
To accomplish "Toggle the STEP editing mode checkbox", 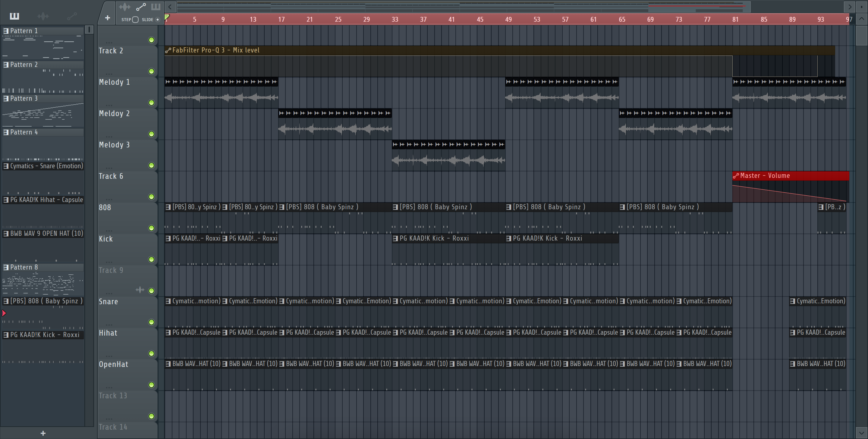I will pyautogui.click(x=135, y=20).
